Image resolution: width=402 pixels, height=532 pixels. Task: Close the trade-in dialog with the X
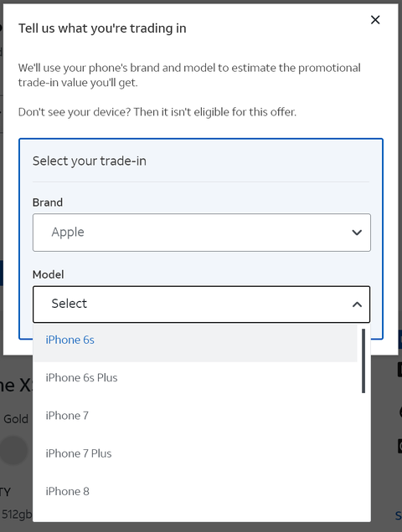[x=375, y=20]
